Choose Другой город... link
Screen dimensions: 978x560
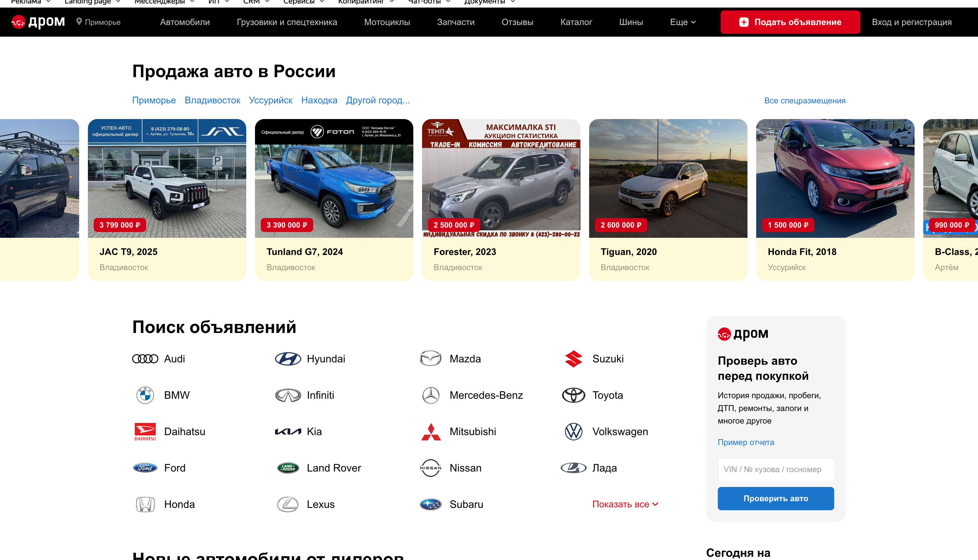(378, 100)
